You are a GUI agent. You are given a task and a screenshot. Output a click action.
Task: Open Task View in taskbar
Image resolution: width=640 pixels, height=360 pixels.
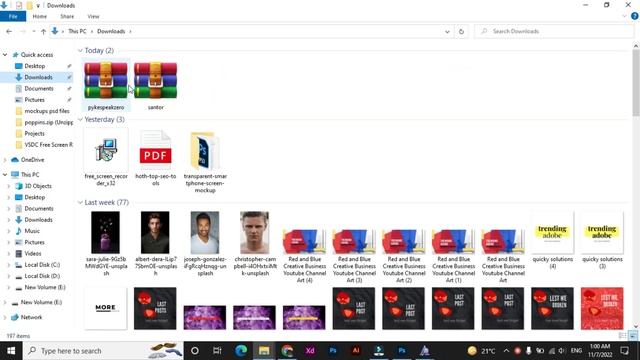pyautogui.click(x=217, y=351)
